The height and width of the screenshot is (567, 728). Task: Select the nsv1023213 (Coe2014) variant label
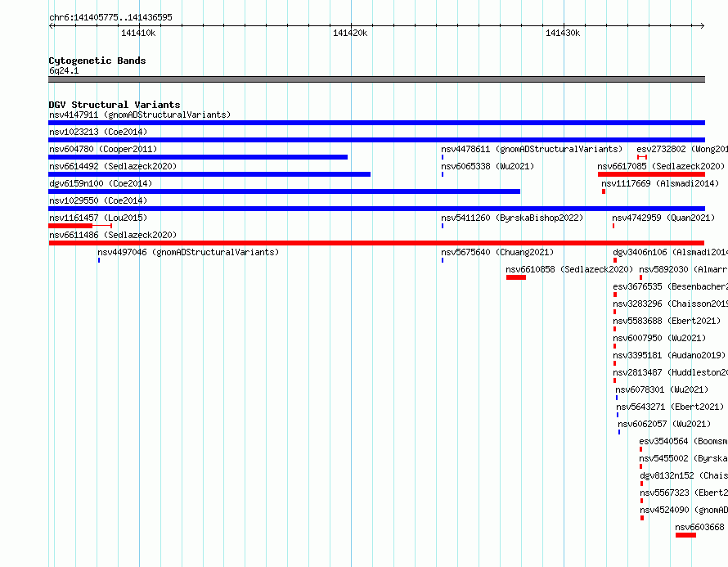click(98, 132)
